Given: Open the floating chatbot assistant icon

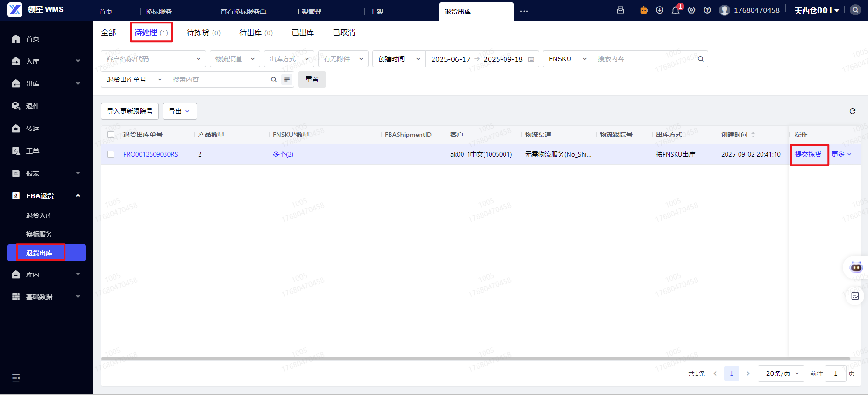Looking at the screenshot, I should (x=856, y=267).
